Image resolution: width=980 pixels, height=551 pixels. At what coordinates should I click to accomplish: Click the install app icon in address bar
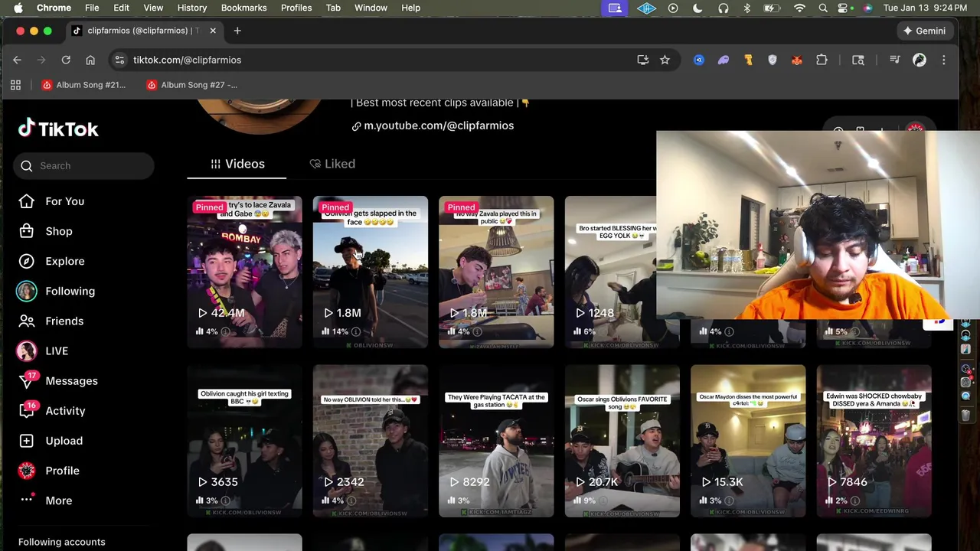[x=642, y=60]
